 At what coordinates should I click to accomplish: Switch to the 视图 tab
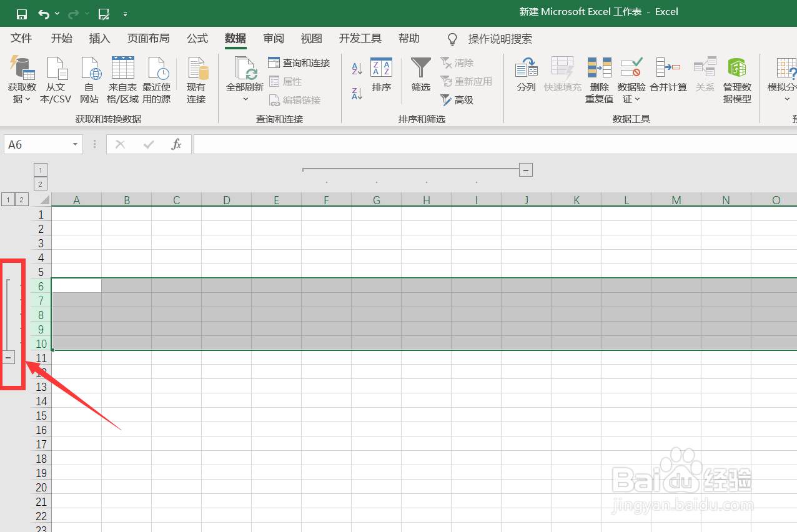pyautogui.click(x=312, y=39)
